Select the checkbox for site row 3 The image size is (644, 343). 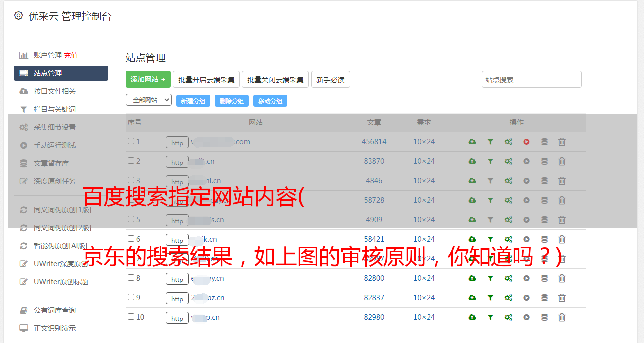(131, 180)
